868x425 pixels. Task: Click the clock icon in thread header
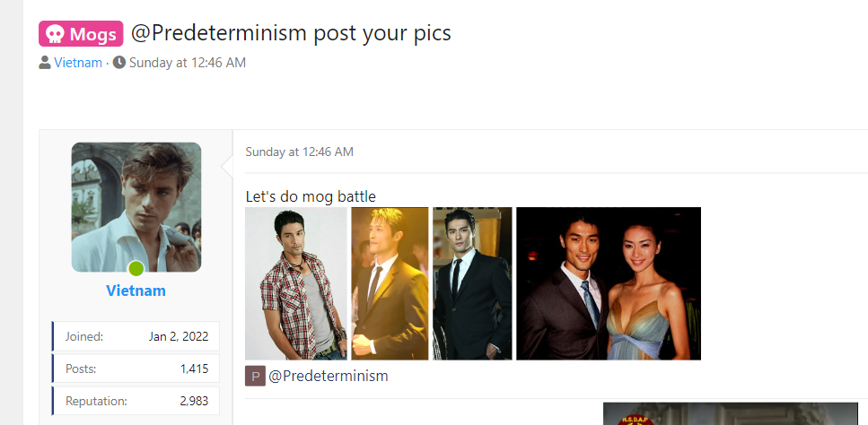[119, 63]
